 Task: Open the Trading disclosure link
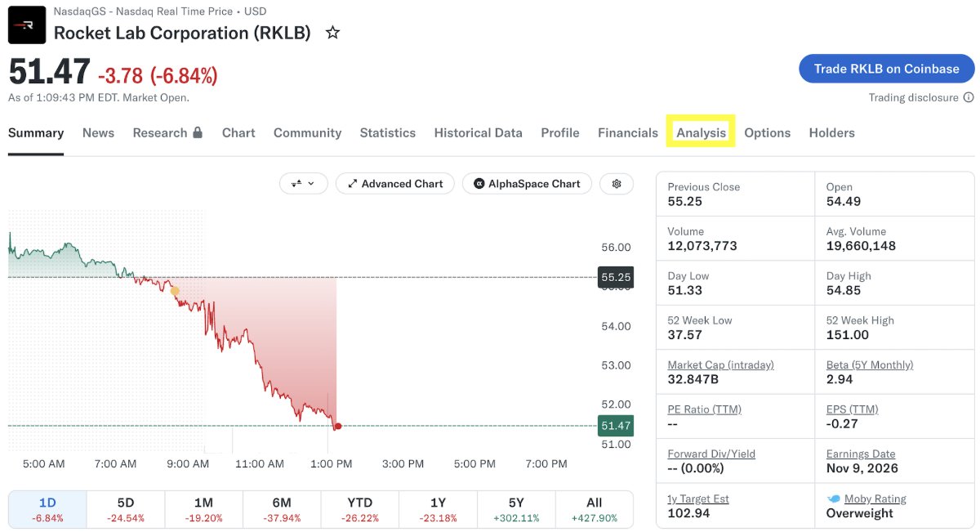click(x=914, y=97)
